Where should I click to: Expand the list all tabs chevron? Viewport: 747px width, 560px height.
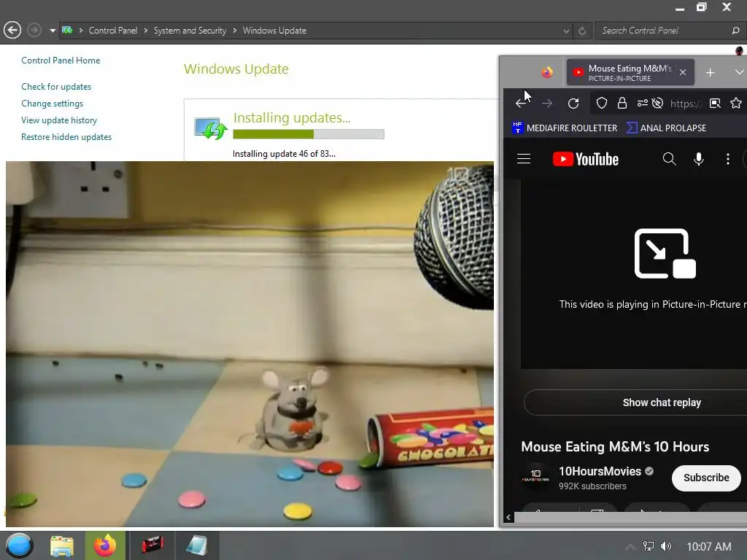point(739,72)
